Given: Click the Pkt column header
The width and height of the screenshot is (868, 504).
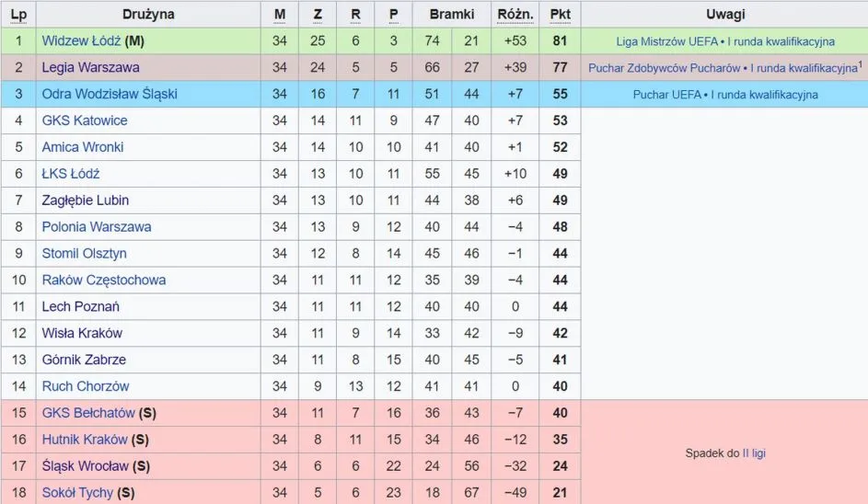Looking at the screenshot, I should click(x=560, y=15).
